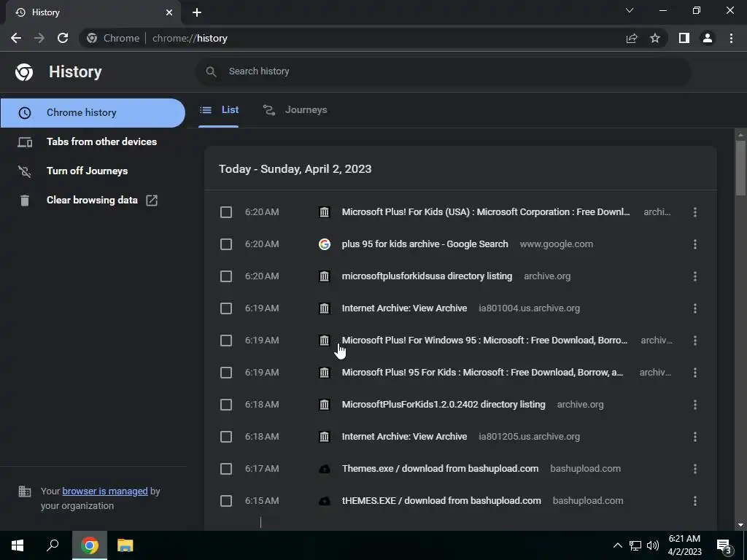747x560 pixels.
Task: Open actions menu for ia801004 View Archive
Action: (695, 308)
